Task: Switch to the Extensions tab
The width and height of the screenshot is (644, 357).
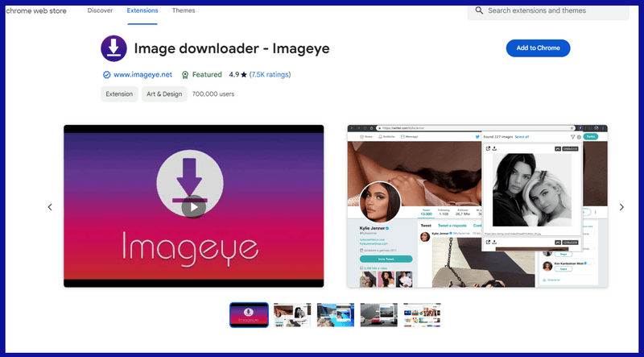Action: point(142,10)
